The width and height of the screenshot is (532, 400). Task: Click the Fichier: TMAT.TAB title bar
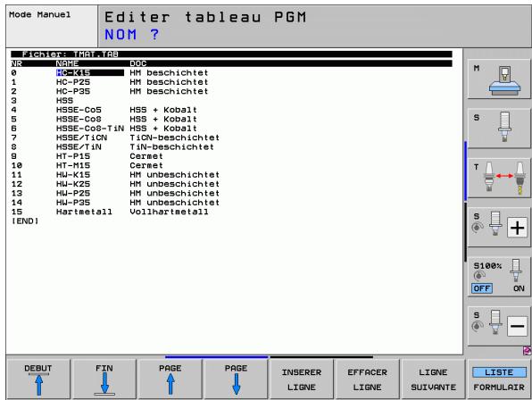231,54
